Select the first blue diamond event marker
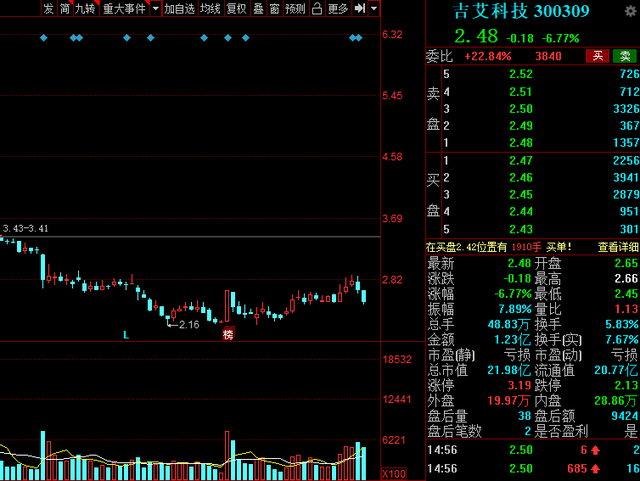 click(44, 38)
